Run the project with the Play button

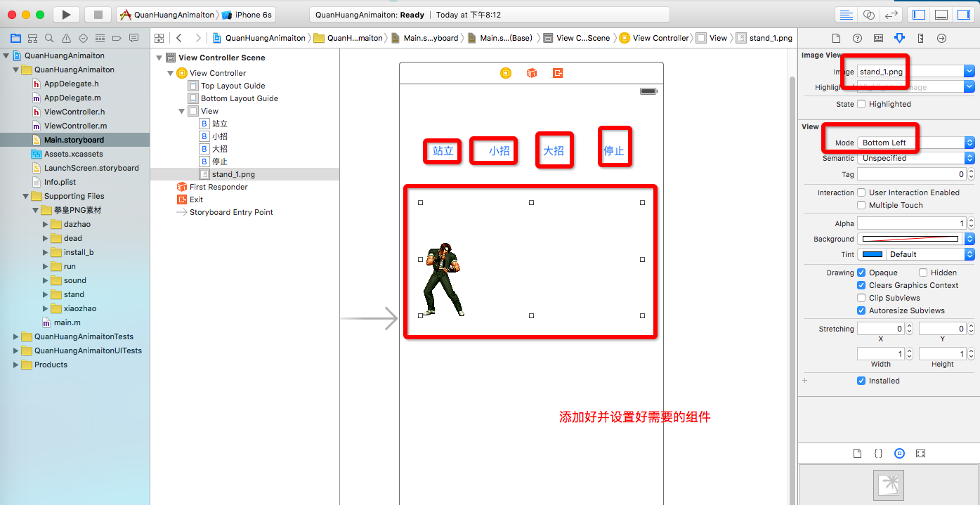(66, 15)
